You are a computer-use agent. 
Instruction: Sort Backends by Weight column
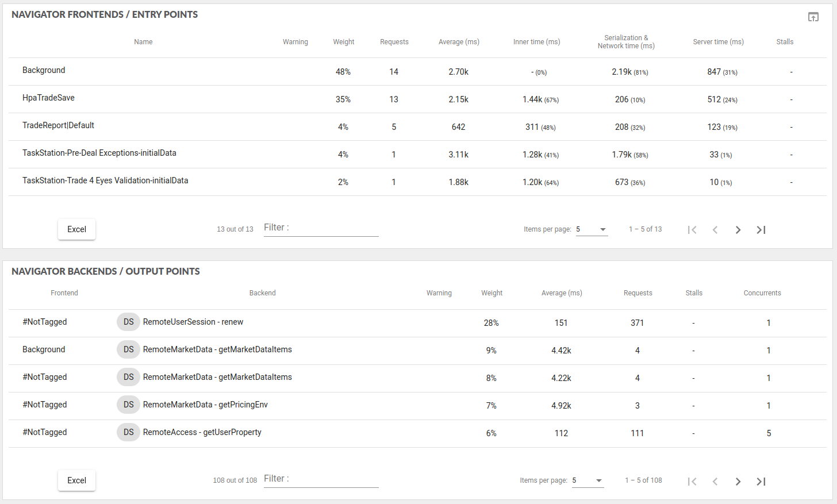coord(492,293)
